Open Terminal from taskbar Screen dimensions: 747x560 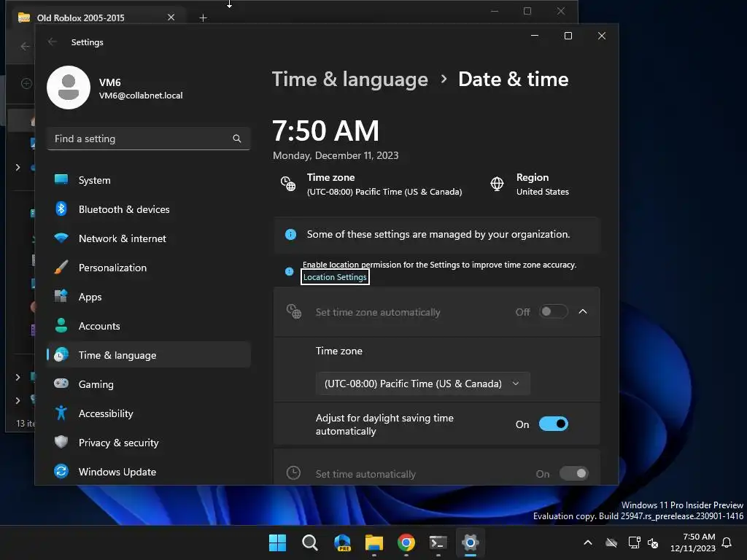click(x=438, y=542)
